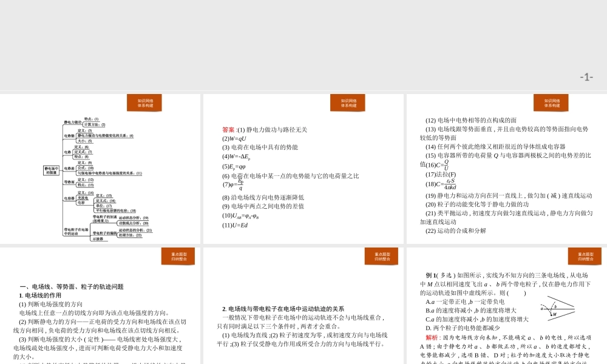Viewport: 607px width, 364px height.
Task: Expand the 电容器 branch in the concept map
Action: (x=69, y=198)
